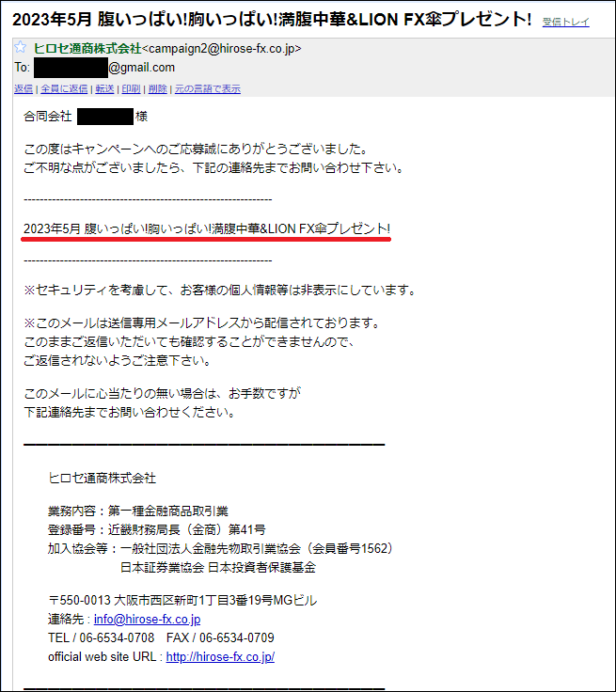The image size is (616, 692).
Task: Click the 転送 forward link
Action: 104,88
